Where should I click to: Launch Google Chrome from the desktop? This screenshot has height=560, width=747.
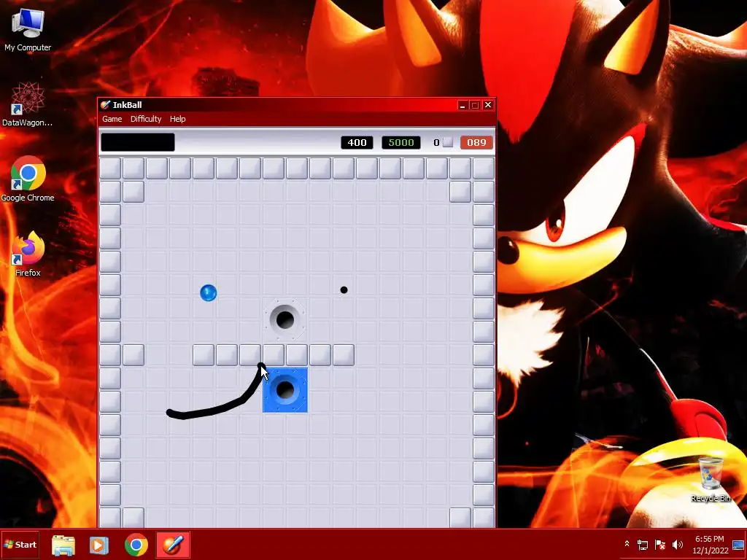(28, 179)
